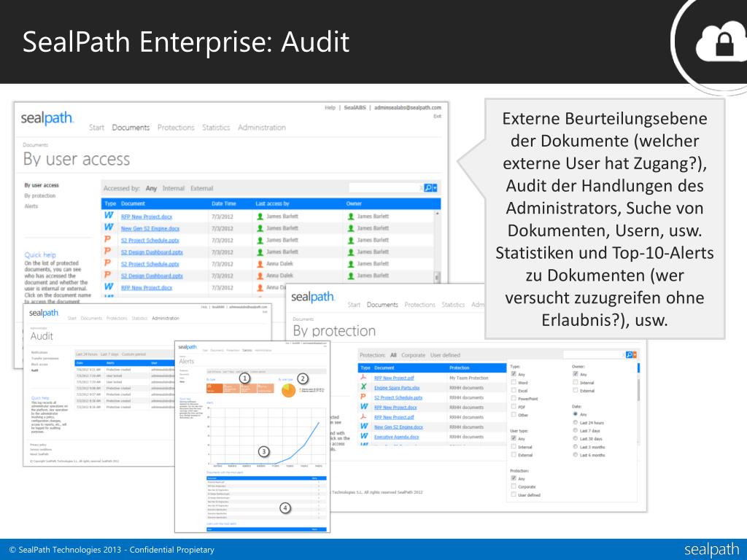This screenshot has height=560, width=747.
Task: Click PowerPoint icon of James Barlett's S2 Design Dashboard.pptx row
Action: click(108, 252)
